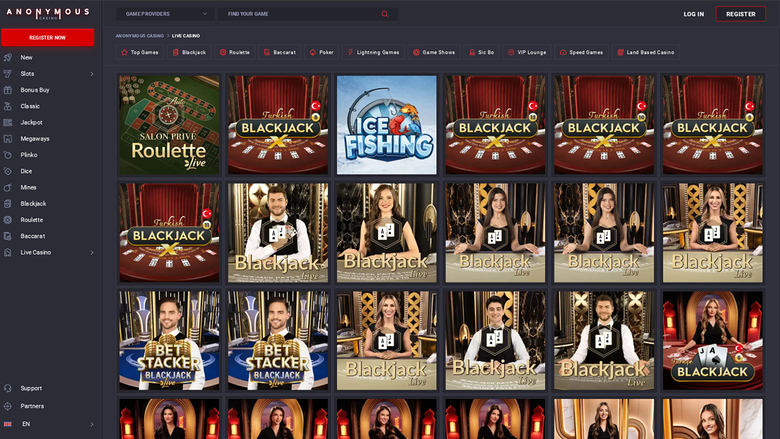Select the VIP Lounge category tab

[x=527, y=52]
